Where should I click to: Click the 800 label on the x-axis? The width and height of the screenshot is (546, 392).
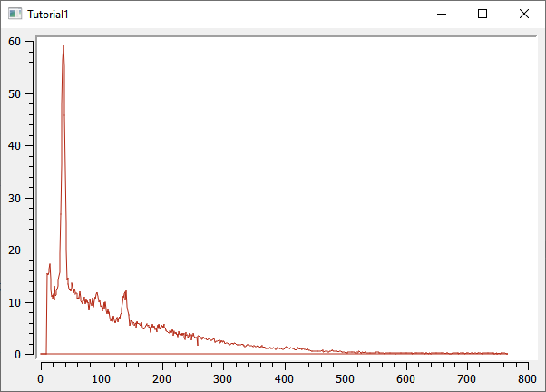(527, 378)
